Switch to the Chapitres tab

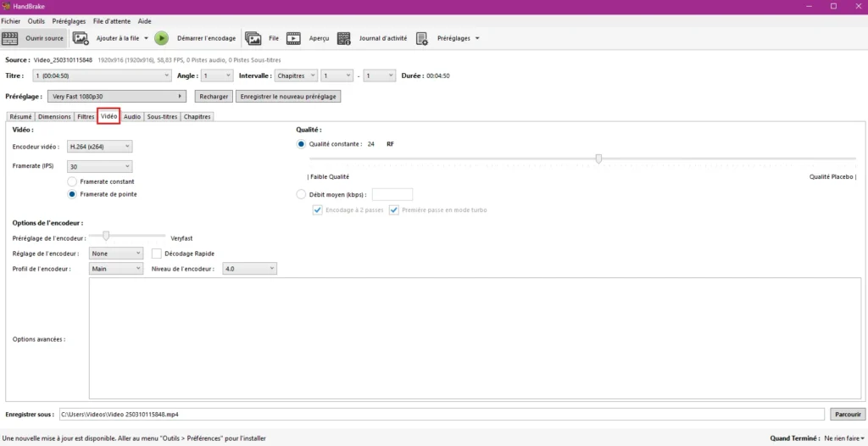click(197, 117)
